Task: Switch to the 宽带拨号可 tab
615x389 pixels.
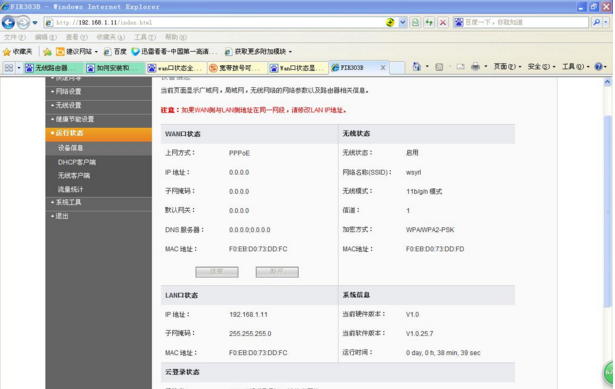Action: (x=237, y=68)
